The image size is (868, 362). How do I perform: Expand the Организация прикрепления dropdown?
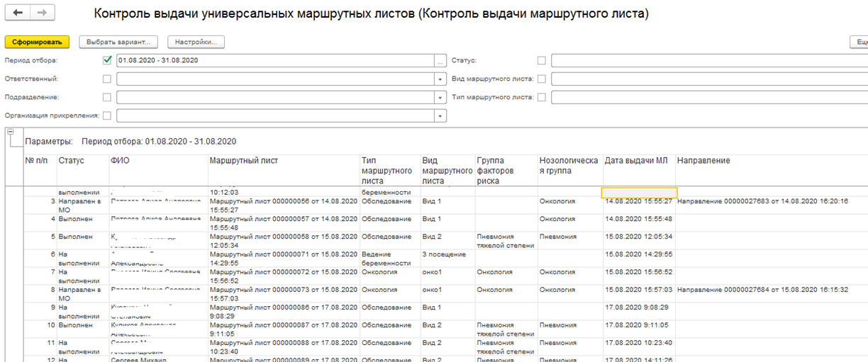click(x=440, y=116)
